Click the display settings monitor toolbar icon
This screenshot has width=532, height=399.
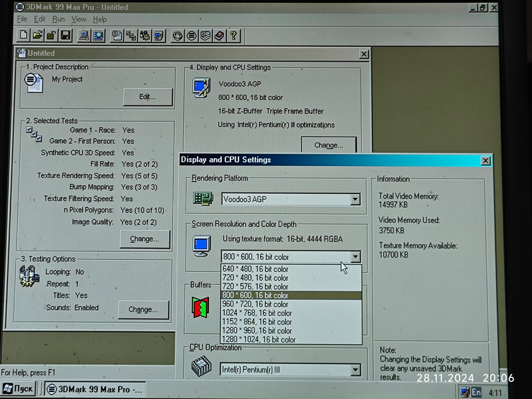coord(159,35)
